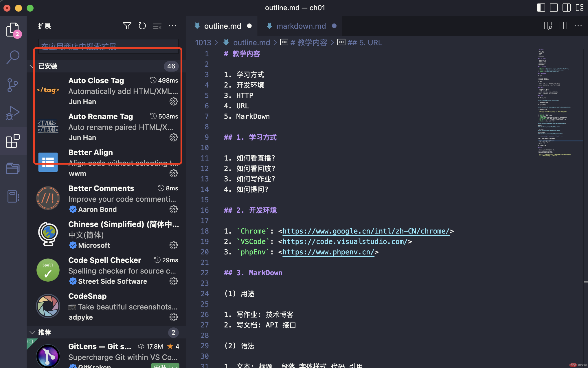This screenshot has height=368, width=588.
Task: Clear extensions search results icon
Action: [x=157, y=26]
